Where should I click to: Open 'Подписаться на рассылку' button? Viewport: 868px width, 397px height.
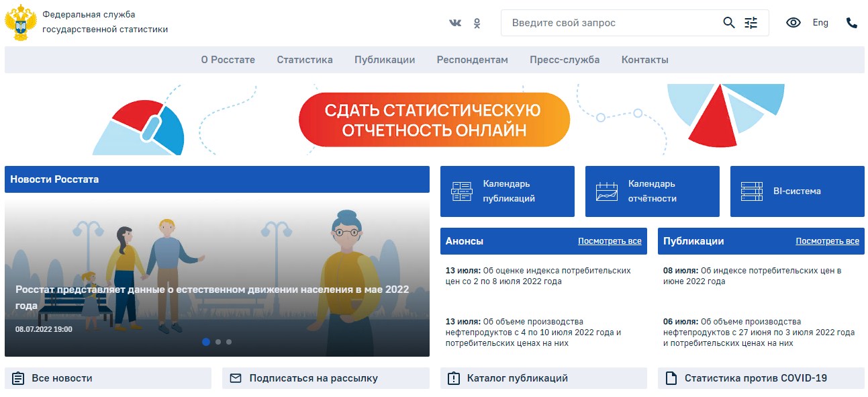pyautogui.click(x=326, y=378)
